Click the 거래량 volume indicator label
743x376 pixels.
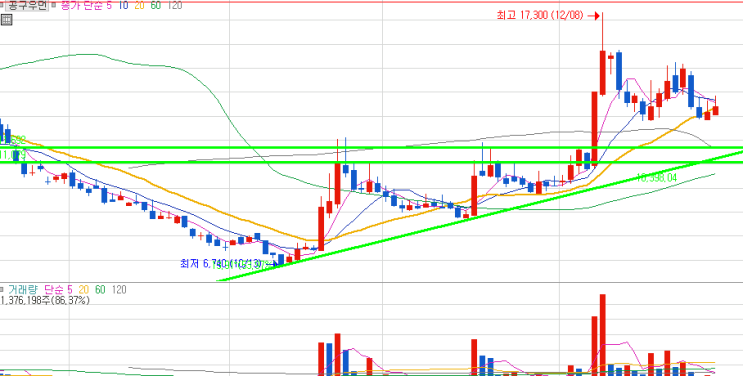pos(22,289)
